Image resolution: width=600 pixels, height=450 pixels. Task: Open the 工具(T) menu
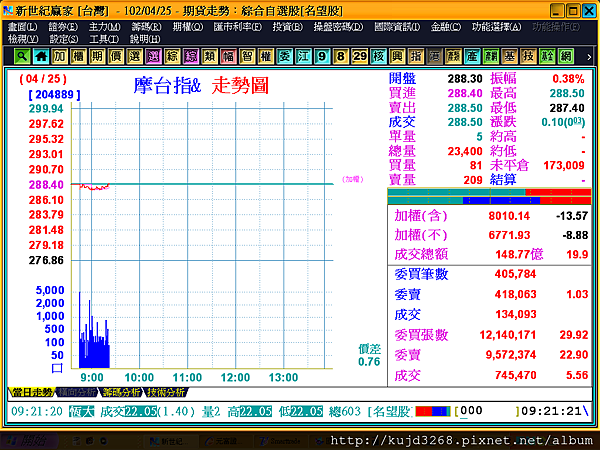pyautogui.click(x=104, y=39)
